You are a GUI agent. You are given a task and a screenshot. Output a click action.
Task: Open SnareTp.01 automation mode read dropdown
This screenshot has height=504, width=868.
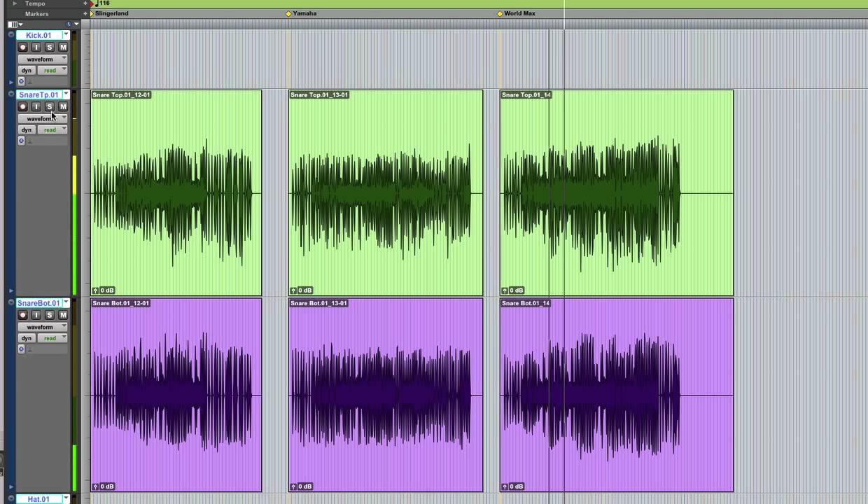(x=52, y=129)
